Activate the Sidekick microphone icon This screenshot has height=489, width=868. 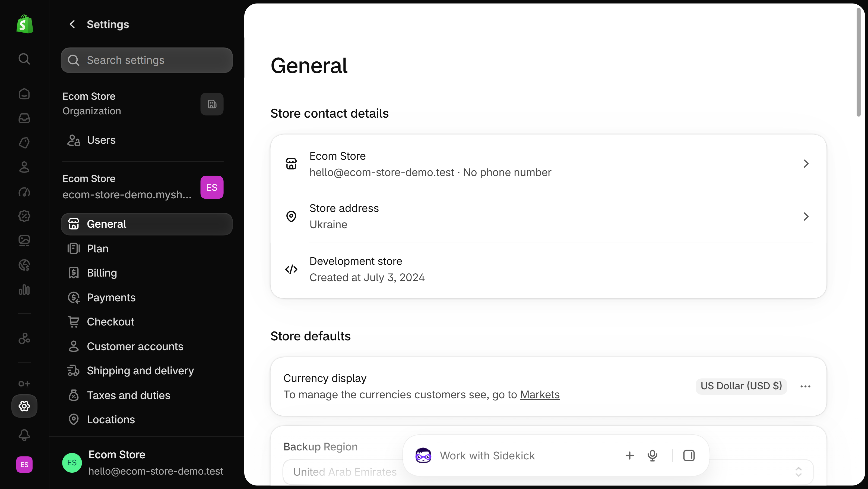[x=652, y=456]
